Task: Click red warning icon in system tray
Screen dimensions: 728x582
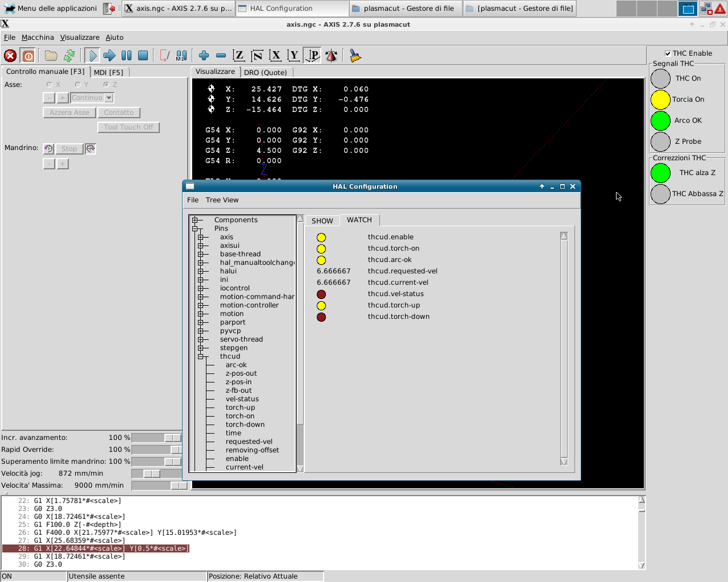Action: [720, 9]
